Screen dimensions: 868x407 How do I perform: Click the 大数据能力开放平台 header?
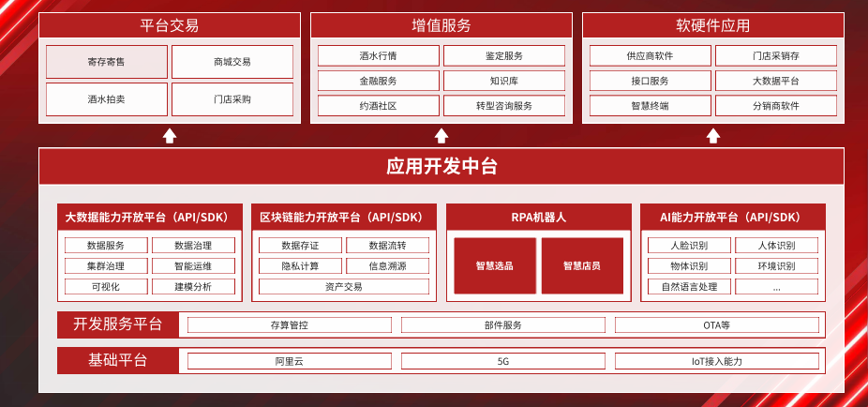pyautogui.click(x=150, y=217)
